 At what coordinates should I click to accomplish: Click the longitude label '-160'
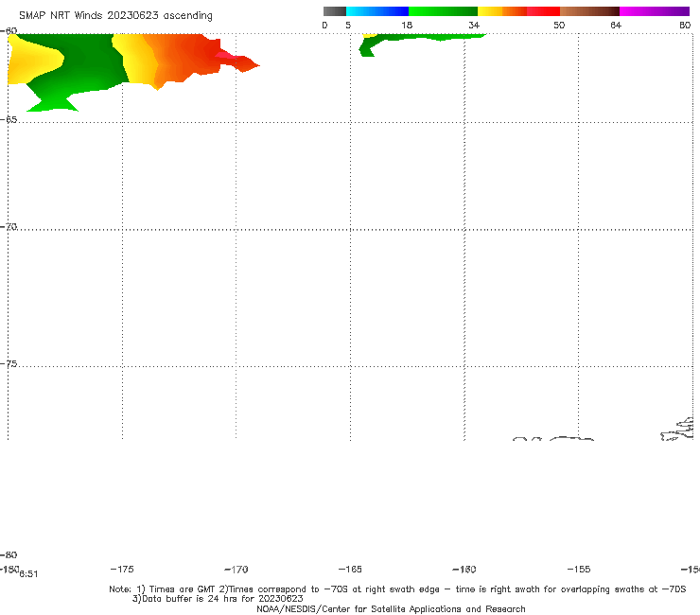[464, 569]
